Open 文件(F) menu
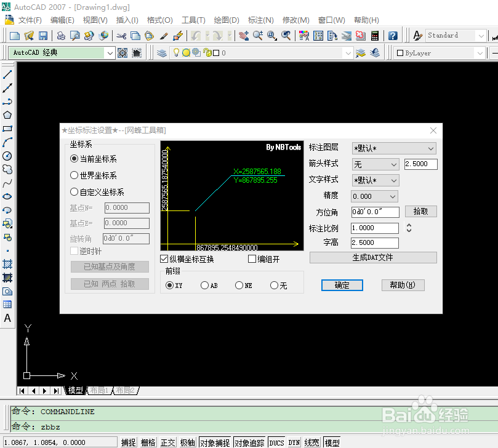 [30, 20]
